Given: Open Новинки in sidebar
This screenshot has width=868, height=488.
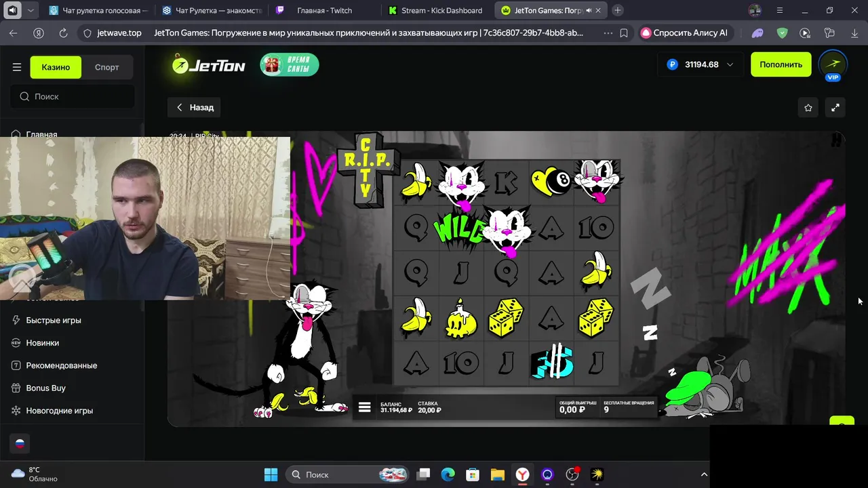Looking at the screenshot, I should pyautogui.click(x=43, y=343).
